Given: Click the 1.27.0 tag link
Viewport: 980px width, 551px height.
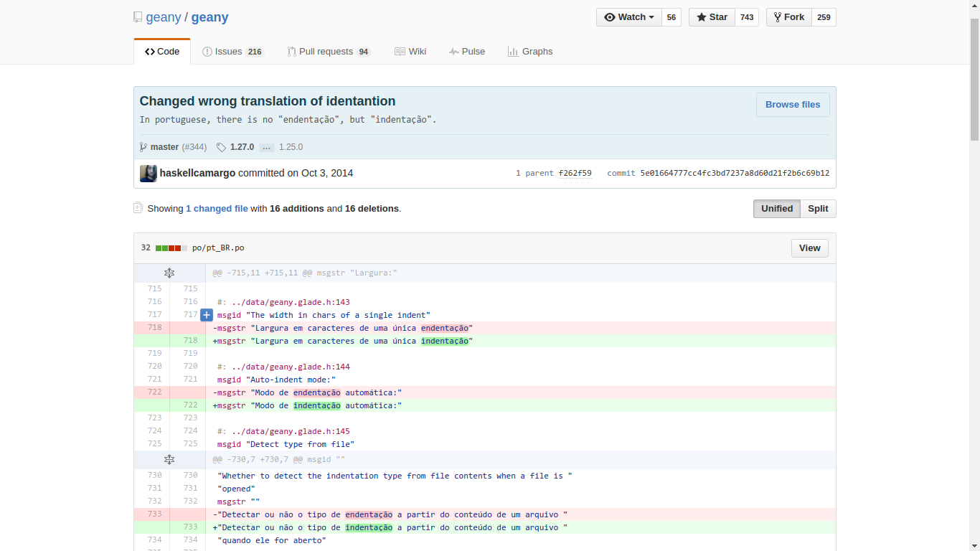Looking at the screenshot, I should [242, 147].
